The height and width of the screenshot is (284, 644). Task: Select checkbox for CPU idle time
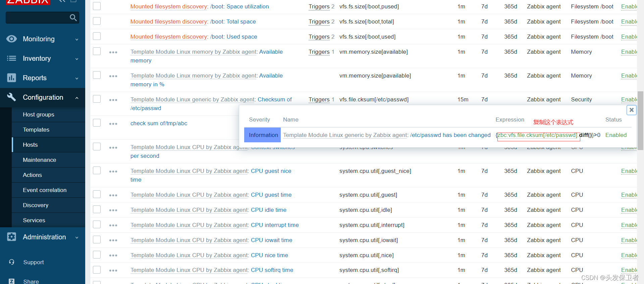[x=97, y=209]
